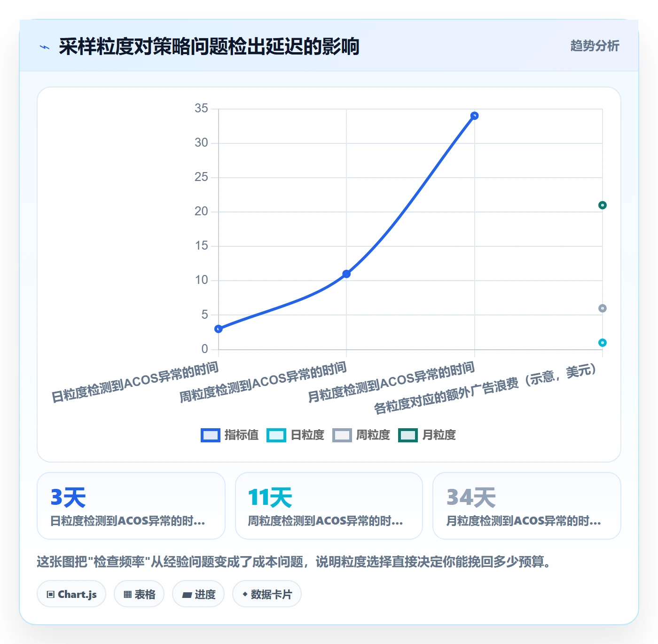Open the 11天 stat card
Screen dimensions: 658x644
pos(329,506)
